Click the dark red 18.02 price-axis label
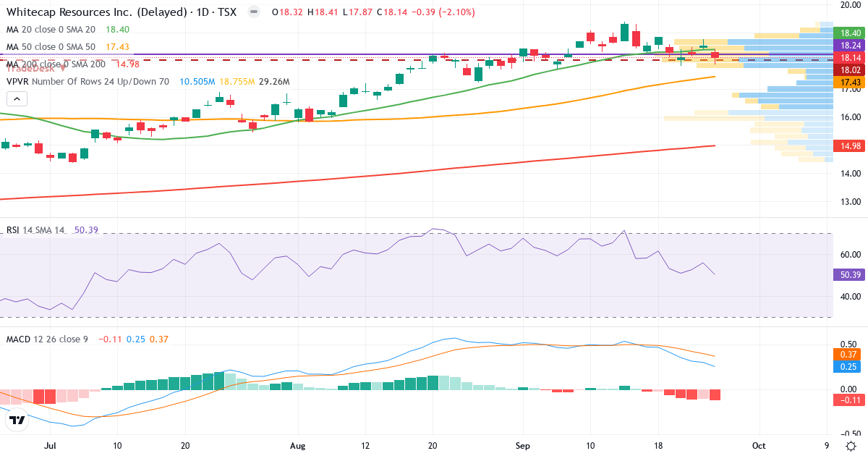The image size is (868, 456). tap(848, 69)
